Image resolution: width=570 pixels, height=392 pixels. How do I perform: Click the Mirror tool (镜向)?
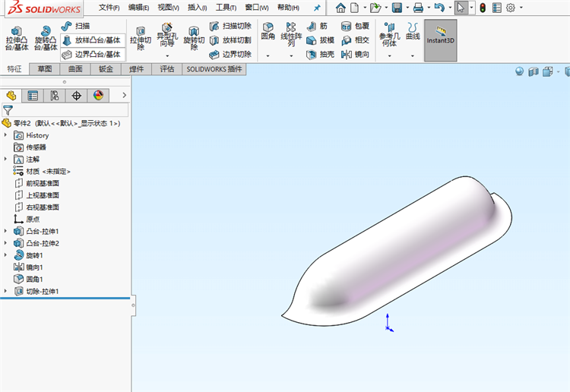click(355, 55)
